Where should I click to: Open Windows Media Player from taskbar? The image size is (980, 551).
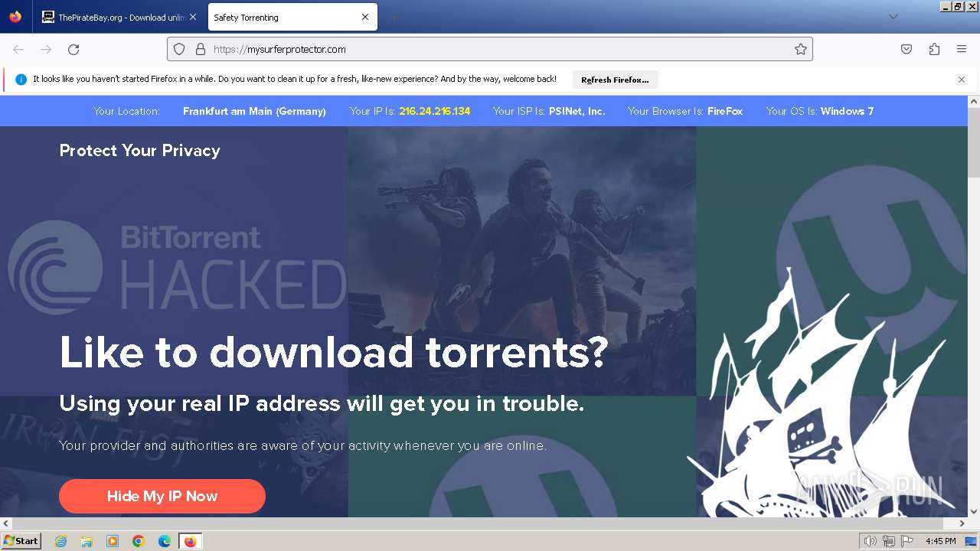point(113,541)
